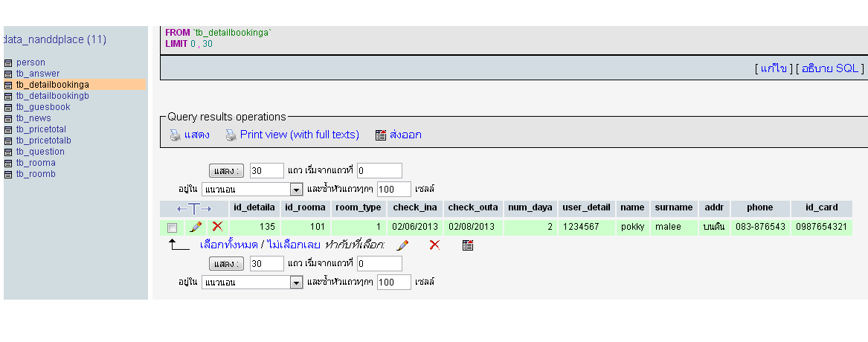868x342 pixels.
Task: Open the data_nanddplace database link
Action: [x=54, y=39]
